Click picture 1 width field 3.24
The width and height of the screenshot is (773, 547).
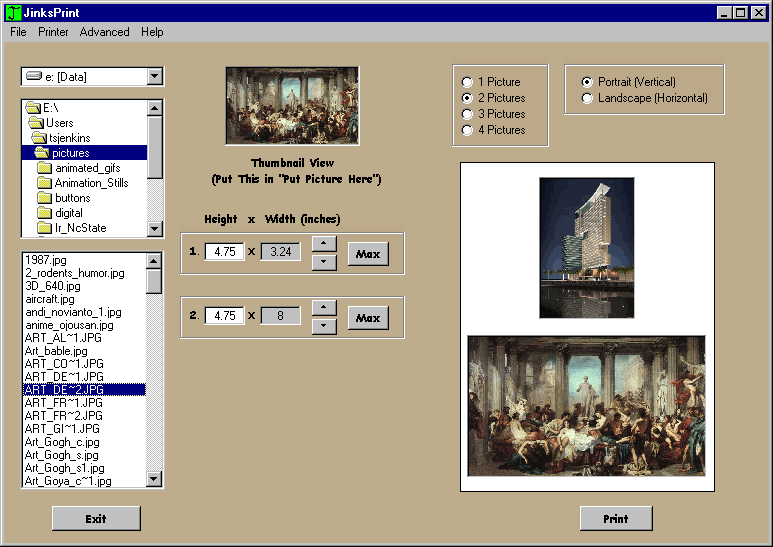pyautogui.click(x=281, y=252)
